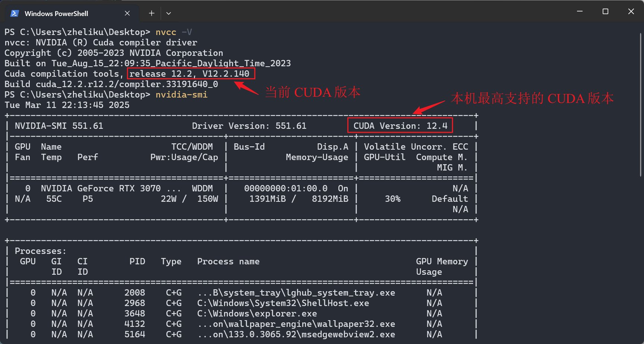Click 'CUDA Version: 12.4' text

pos(401,126)
